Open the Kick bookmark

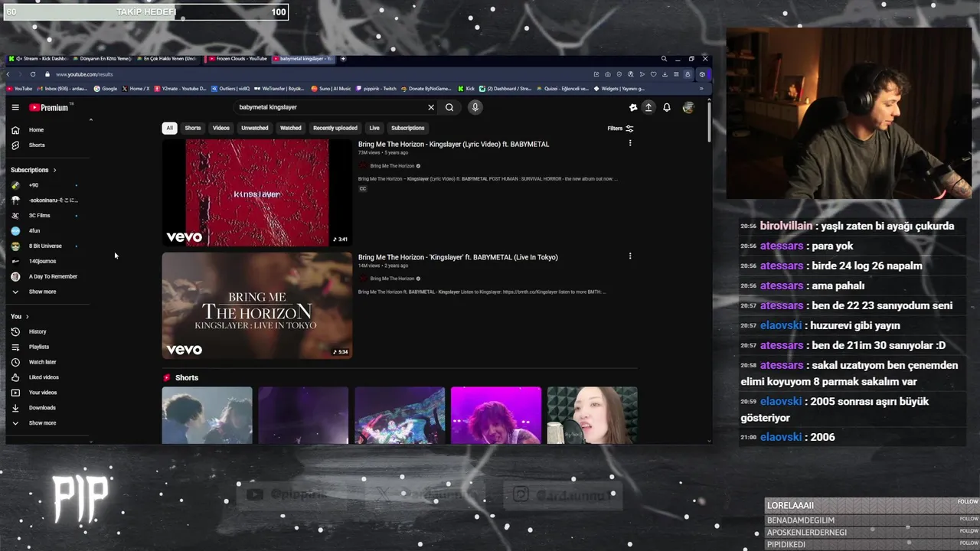pyautogui.click(x=466, y=89)
